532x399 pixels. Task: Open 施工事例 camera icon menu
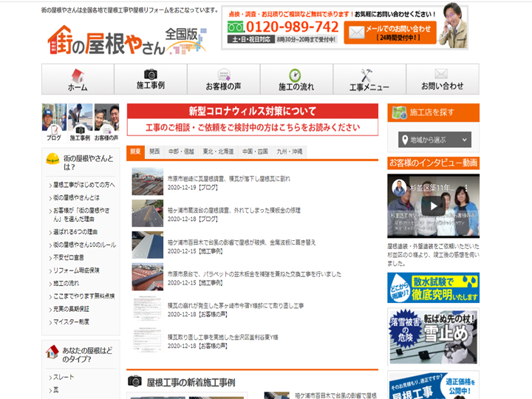point(151,79)
